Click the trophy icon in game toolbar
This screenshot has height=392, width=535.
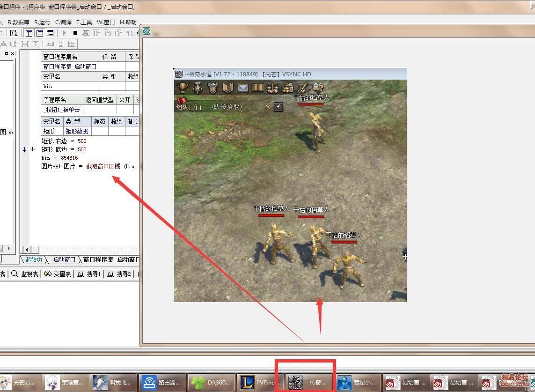183,88
